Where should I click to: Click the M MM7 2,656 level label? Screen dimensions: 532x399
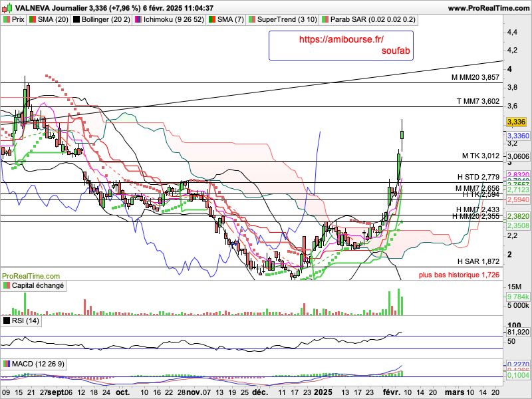coord(477,188)
